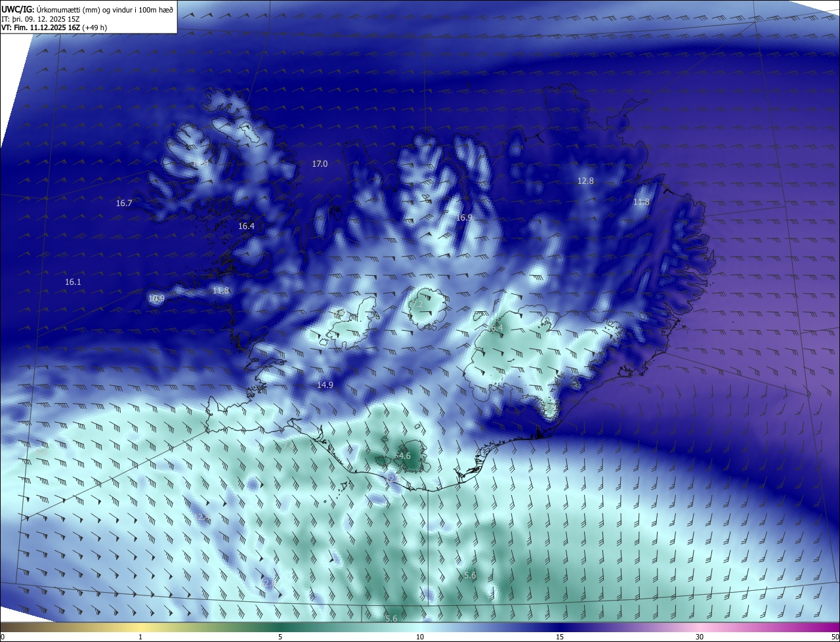Select the initial time "IT: þri. 09. 12. 2025 15Z"
Image resolution: width=840 pixels, height=642 pixels.
click(41, 18)
